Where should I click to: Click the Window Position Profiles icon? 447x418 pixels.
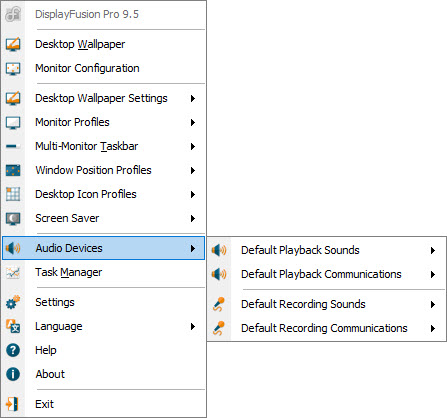point(13,170)
